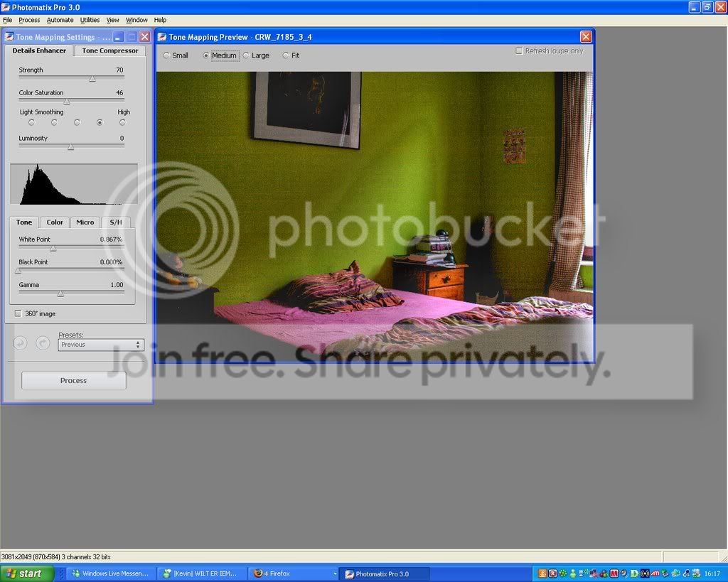Open the Presets dropdown showing Previous
The height and width of the screenshot is (582, 728).
[x=101, y=345]
